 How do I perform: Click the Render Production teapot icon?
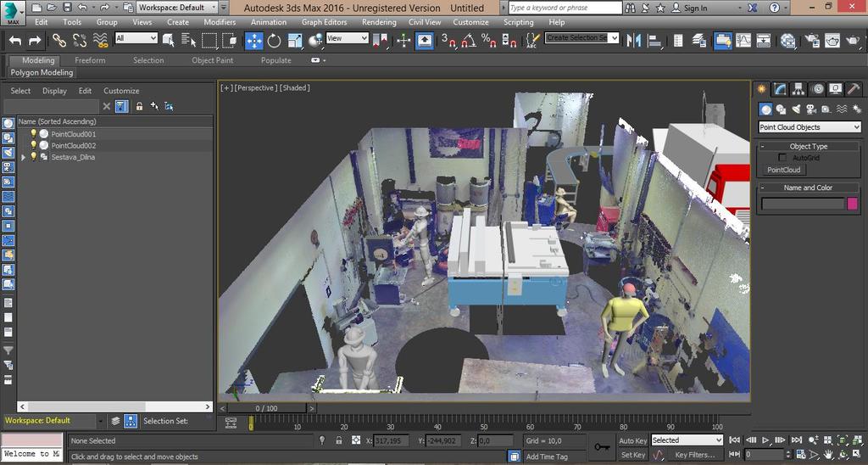click(853, 41)
